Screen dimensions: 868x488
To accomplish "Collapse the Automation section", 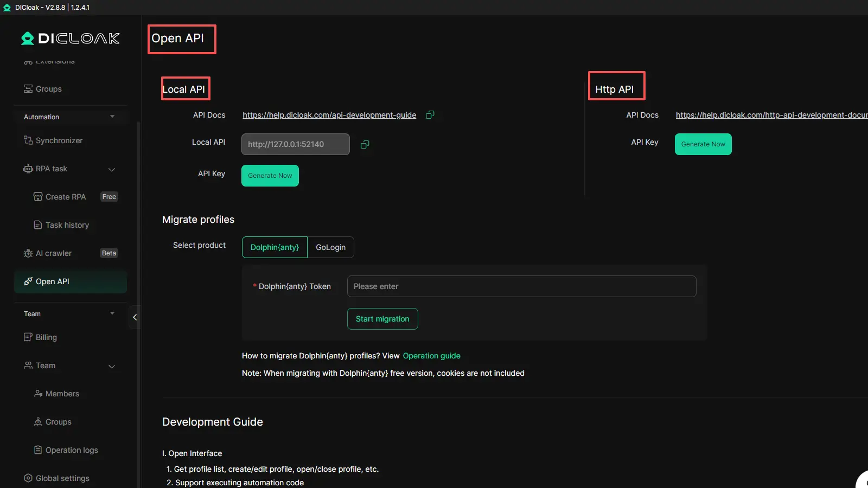I will pos(112,117).
